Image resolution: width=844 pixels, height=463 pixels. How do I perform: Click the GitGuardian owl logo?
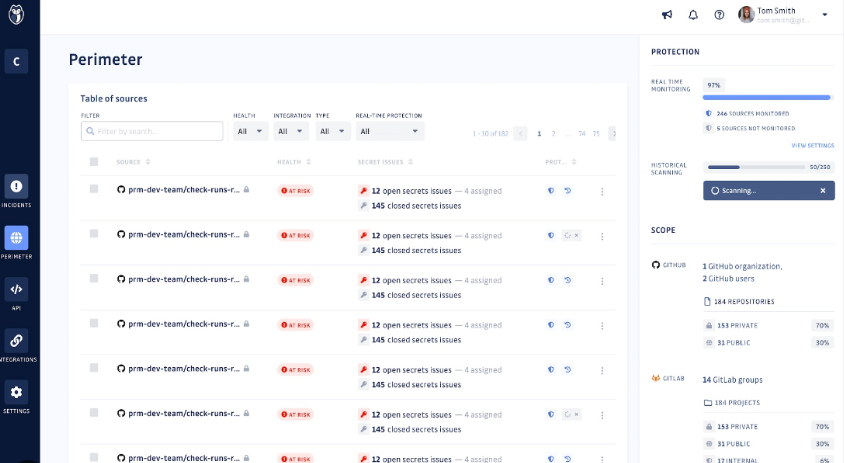16,14
